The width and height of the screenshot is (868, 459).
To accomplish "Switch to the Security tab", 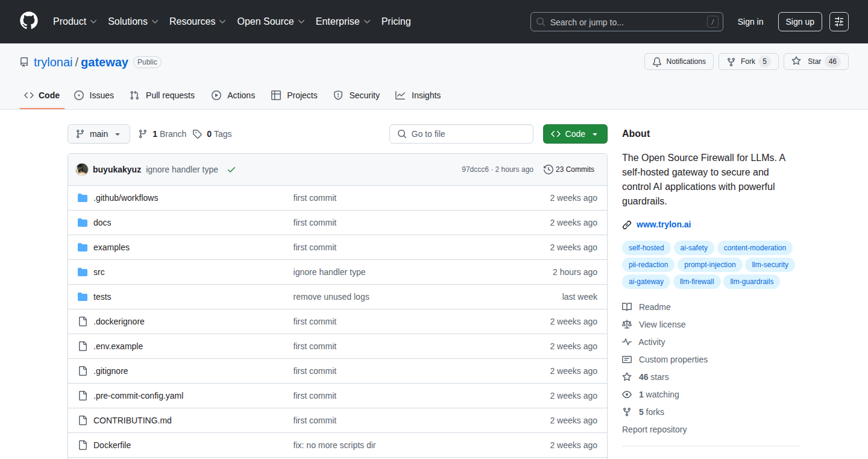I will pos(357,95).
